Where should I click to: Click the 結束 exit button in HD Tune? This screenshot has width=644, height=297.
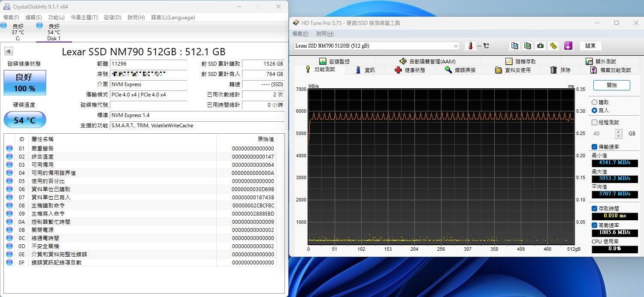(x=590, y=46)
